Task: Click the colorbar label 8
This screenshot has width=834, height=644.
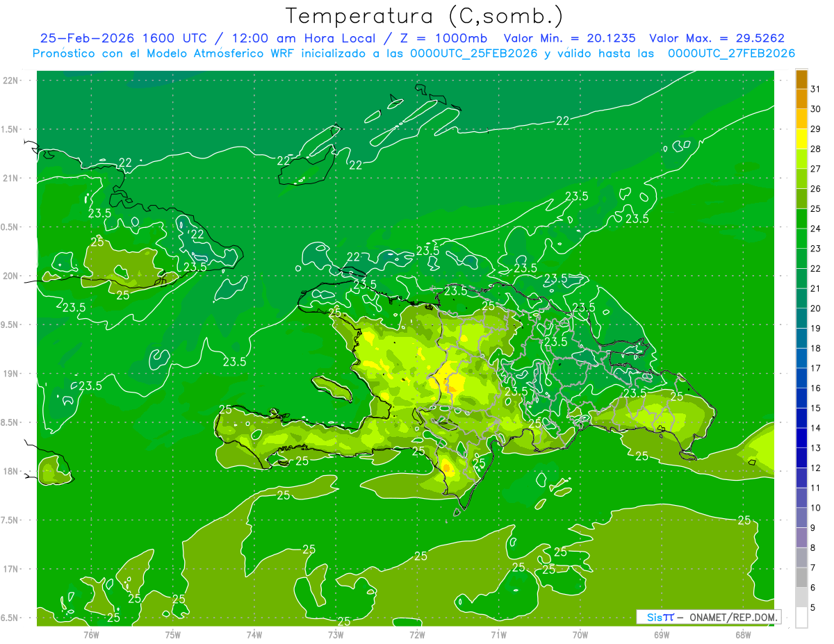Action: 813,548
